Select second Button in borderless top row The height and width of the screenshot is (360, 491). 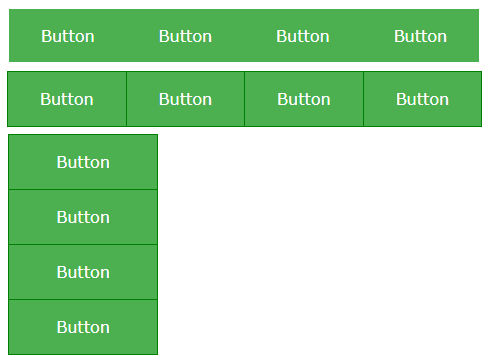pos(185,36)
